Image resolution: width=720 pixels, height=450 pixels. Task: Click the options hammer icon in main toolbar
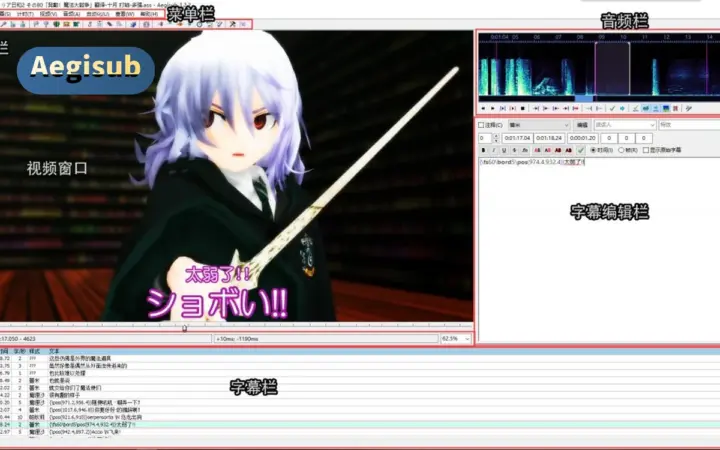point(232,24)
